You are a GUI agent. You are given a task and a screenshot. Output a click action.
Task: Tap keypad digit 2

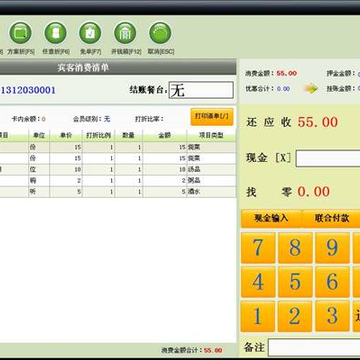tap(295, 316)
